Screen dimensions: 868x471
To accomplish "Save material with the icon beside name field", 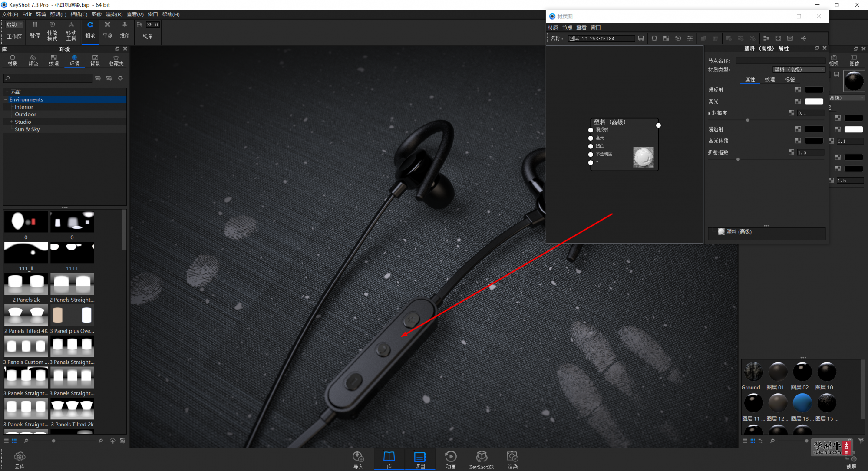I will tap(640, 38).
